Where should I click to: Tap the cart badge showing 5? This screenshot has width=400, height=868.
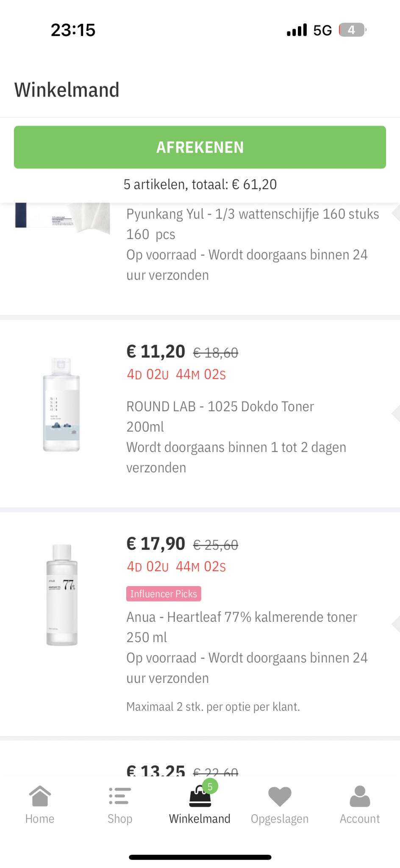[x=210, y=787]
